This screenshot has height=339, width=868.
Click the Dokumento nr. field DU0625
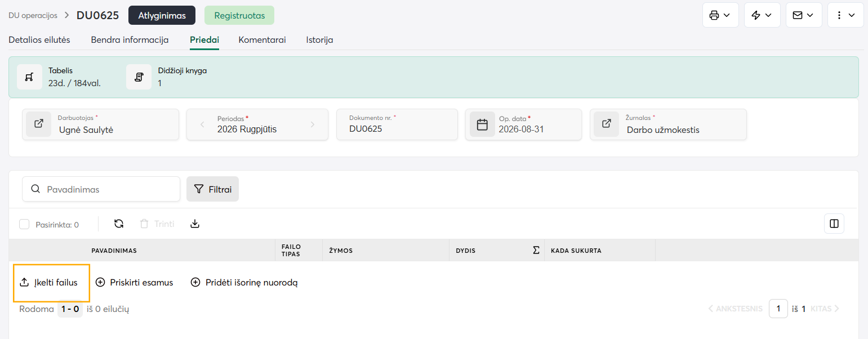[397, 124]
